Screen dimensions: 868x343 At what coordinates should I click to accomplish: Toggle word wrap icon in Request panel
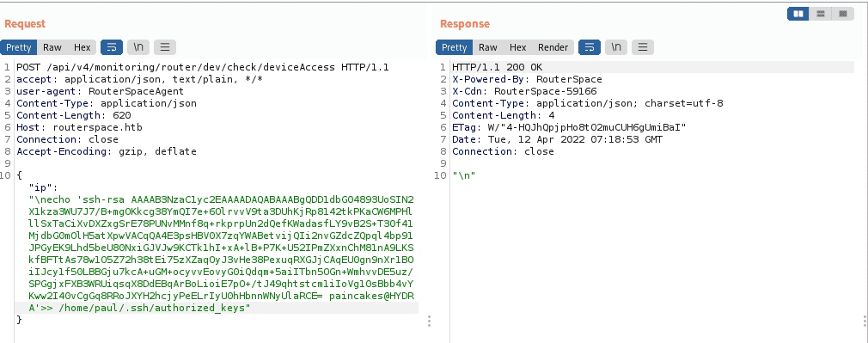tap(111, 47)
